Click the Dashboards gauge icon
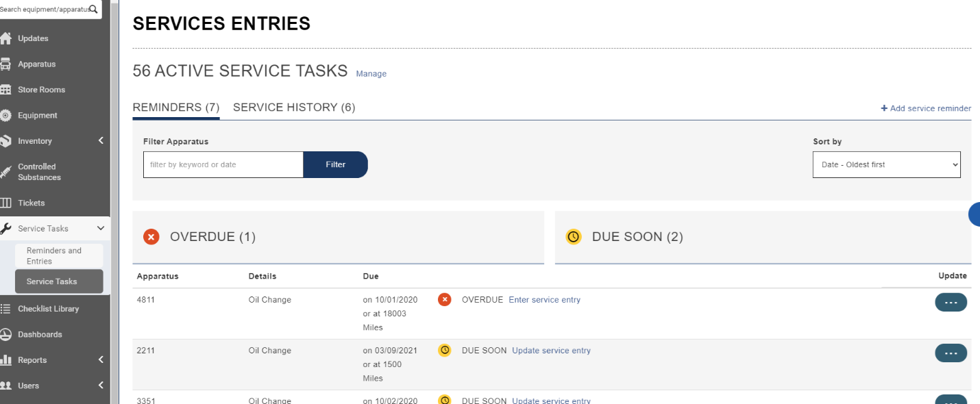The width and height of the screenshot is (980, 404). click(5, 334)
